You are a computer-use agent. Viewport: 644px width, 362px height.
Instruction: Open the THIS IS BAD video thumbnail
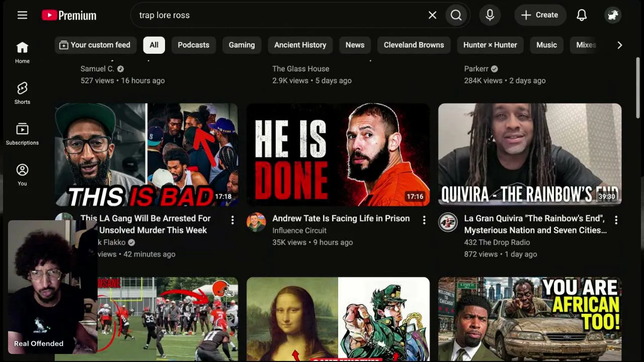pyautogui.click(x=146, y=155)
